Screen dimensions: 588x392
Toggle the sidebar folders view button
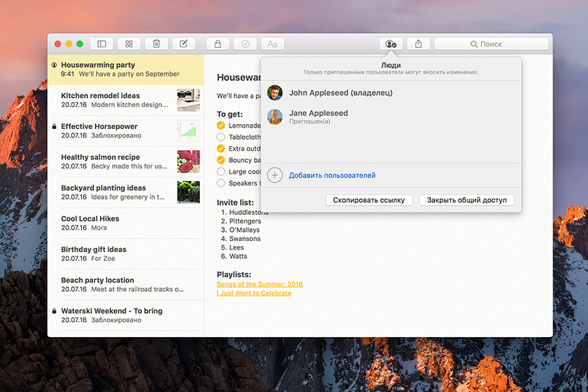pyautogui.click(x=101, y=44)
